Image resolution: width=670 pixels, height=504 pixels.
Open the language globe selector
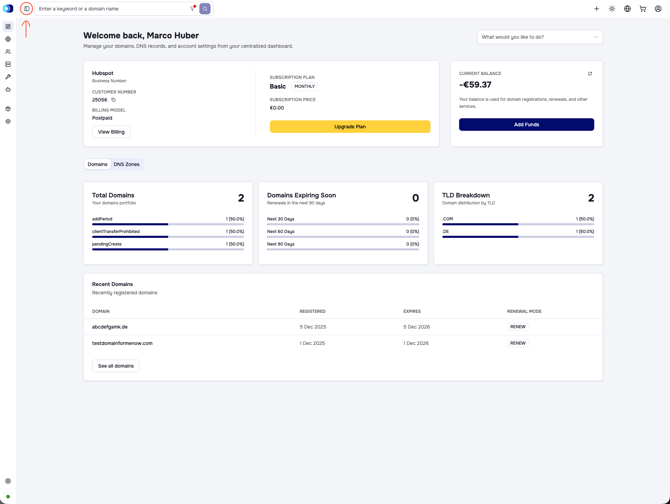click(627, 9)
